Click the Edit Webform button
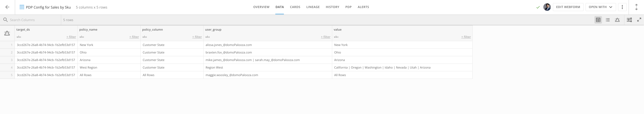644x114 pixels. (x=568, y=7)
